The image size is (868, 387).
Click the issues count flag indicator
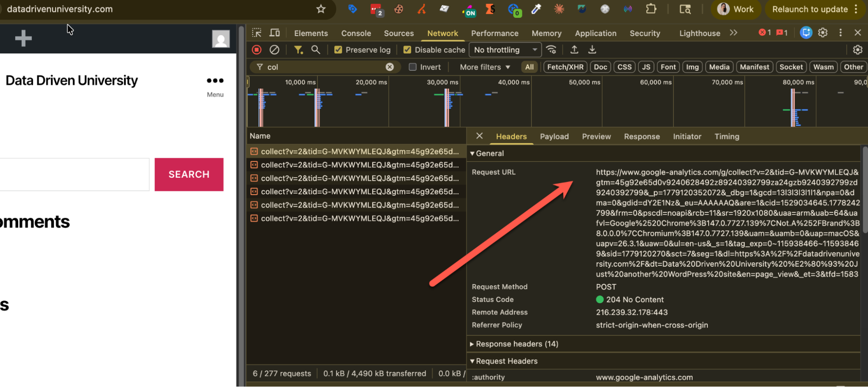tap(782, 33)
